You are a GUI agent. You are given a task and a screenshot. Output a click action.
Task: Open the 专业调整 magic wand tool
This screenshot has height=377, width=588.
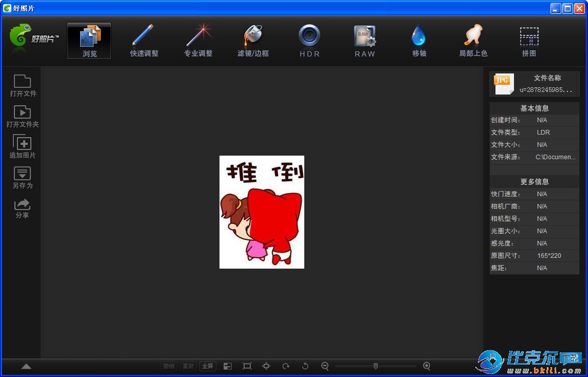pos(198,41)
